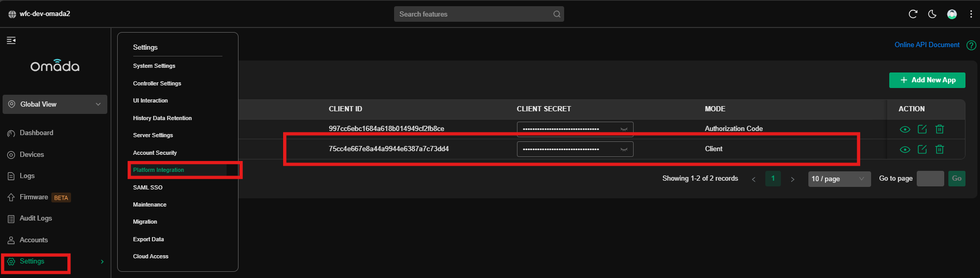980x278 pixels.
Task: Edit the Client mode app entry
Action: pyautogui.click(x=922, y=149)
